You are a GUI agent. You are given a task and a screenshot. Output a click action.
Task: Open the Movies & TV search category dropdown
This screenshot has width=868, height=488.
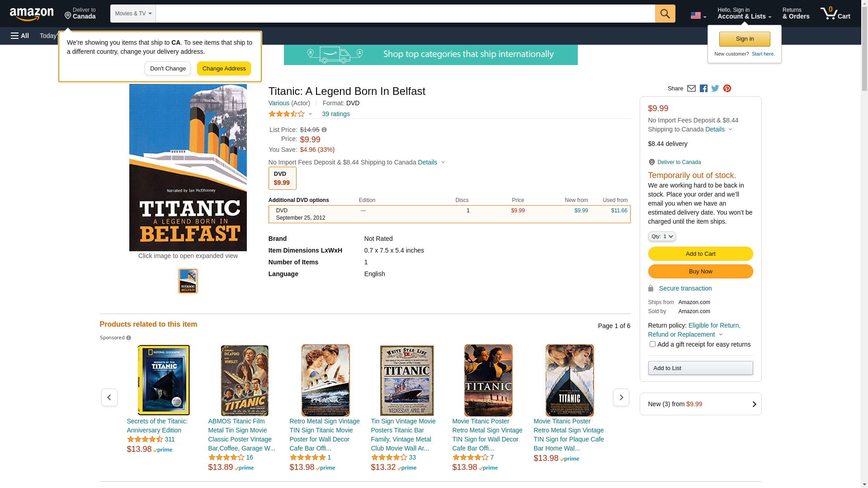133,14
